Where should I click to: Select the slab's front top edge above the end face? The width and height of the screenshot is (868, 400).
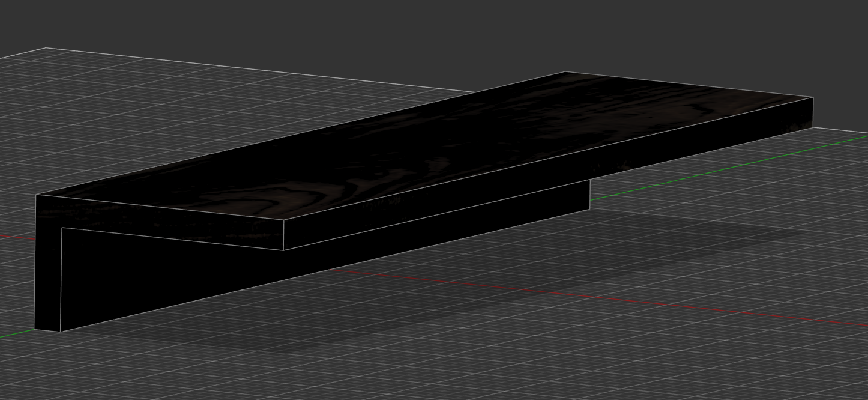point(160,207)
